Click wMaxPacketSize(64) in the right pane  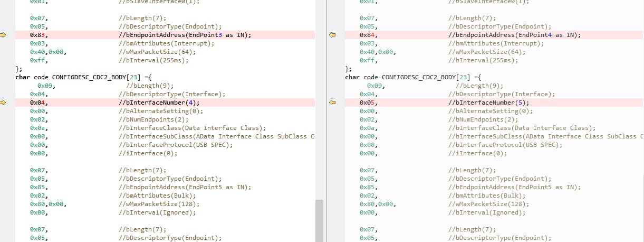coord(486,52)
